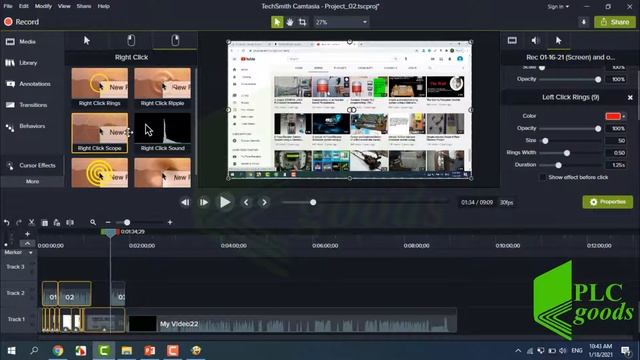Image resolution: width=640 pixels, height=360 pixels.
Task: Click the green Properties button
Action: click(x=608, y=202)
